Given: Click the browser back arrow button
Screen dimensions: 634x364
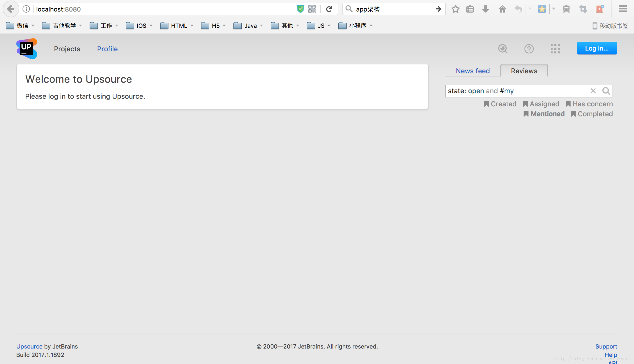Looking at the screenshot, I should click(x=10, y=9).
